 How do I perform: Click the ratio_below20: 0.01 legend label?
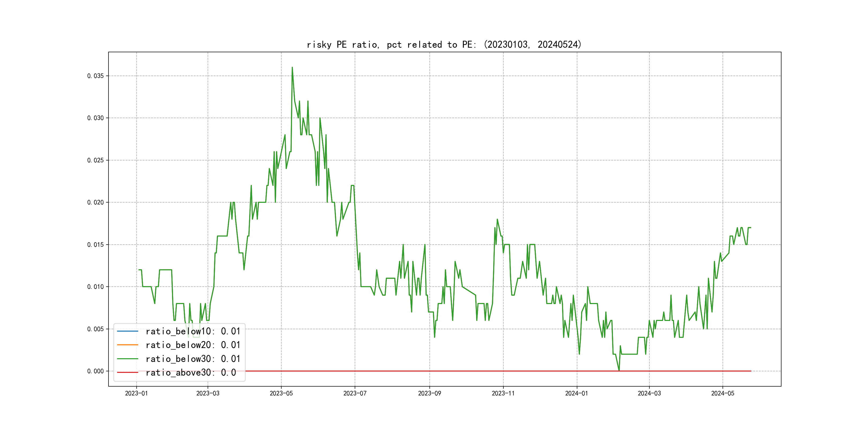pos(193,345)
